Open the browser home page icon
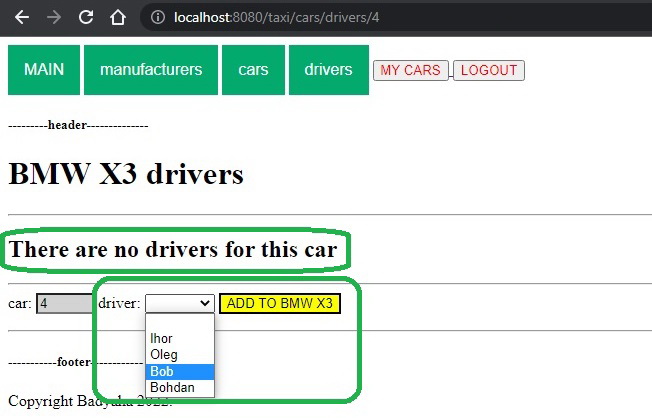 coord(118,17)
